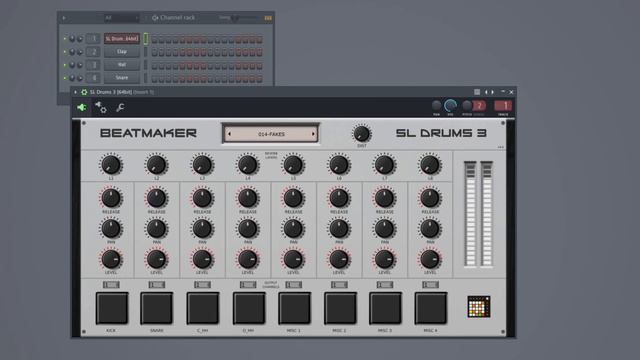Open C_HH output channel selector

[x=202, y=284]
